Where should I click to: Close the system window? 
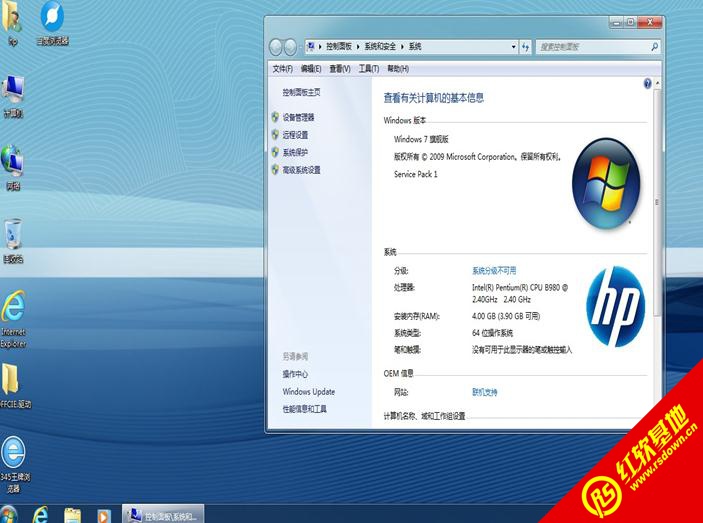tap(650, 22)
